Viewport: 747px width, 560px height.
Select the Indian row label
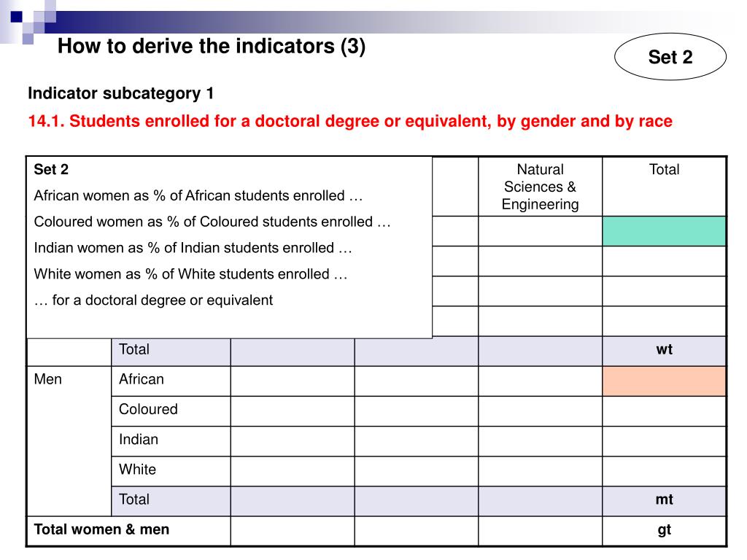(138, 439)
